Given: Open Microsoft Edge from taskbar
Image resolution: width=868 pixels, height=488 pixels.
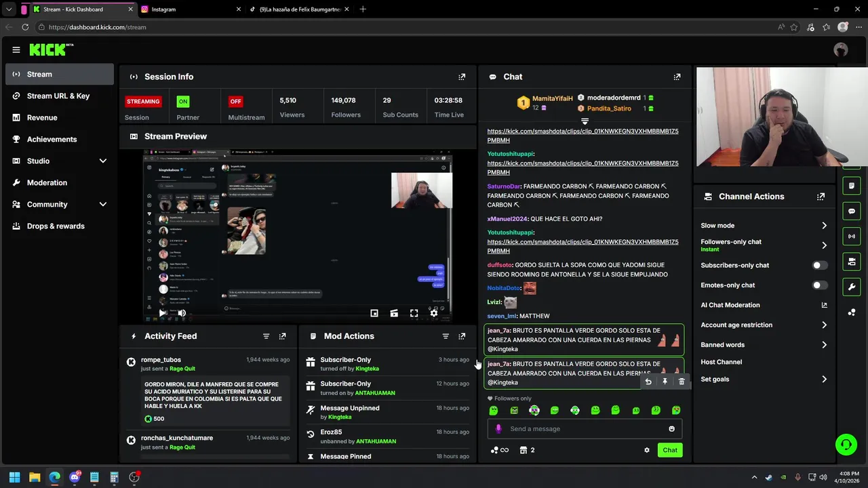Looking at the screenshot, I should [x=54, y=477].
